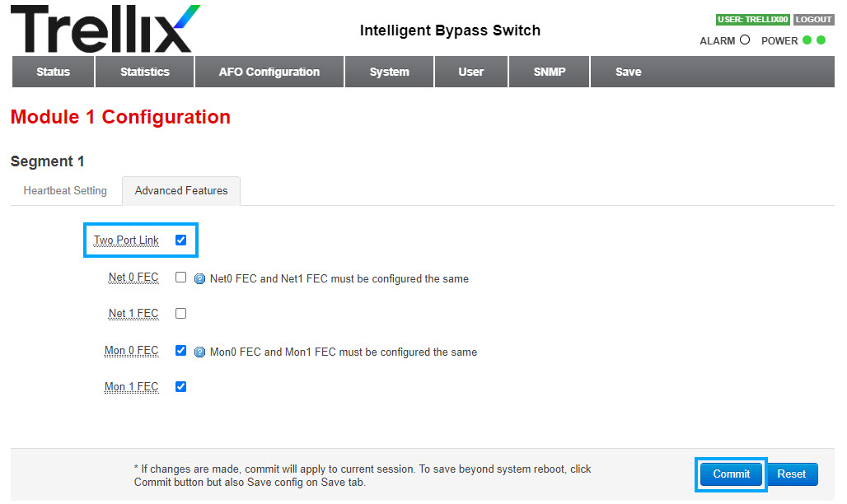The height and width of the screenshot is (504, 847).
Task: Disable the Mon 0 FEC checkbox
Action: 181,351
